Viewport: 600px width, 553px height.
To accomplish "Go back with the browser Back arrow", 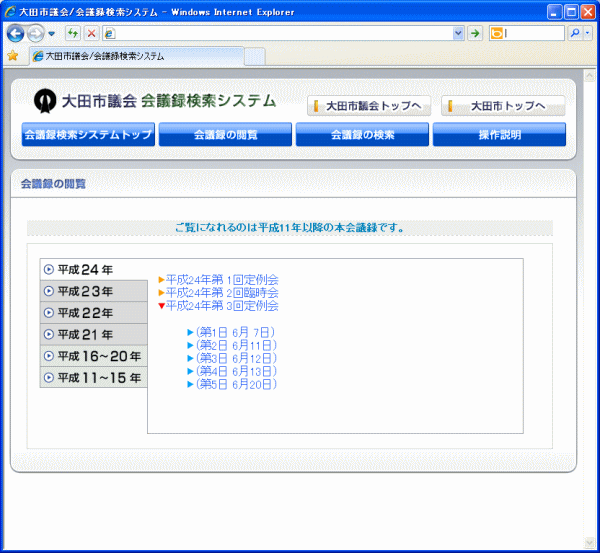I will tap(15, 34).
